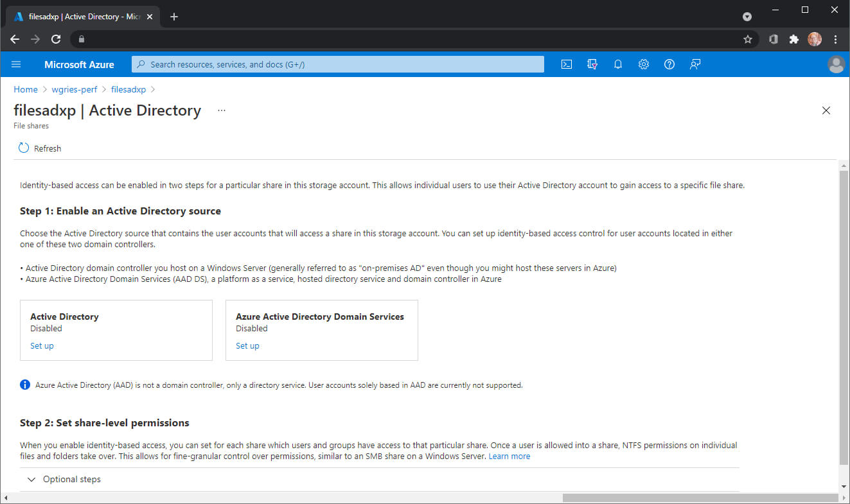
Task: Click the Azure search resources box
Action: 338,64
